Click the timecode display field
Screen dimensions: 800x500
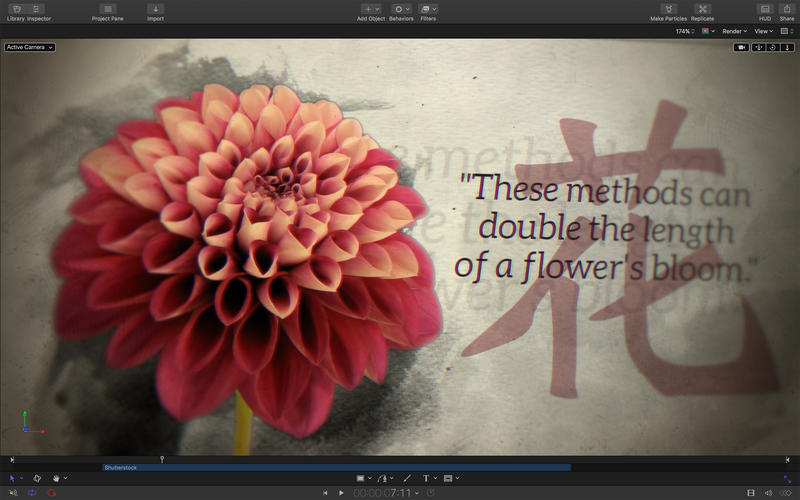382,493
